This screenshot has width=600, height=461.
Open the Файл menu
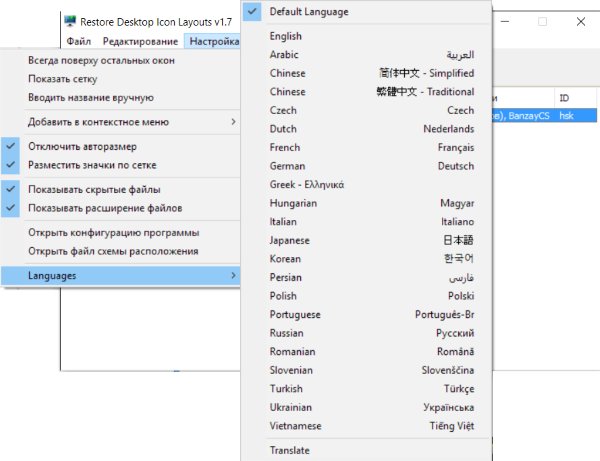coord(79,41)
